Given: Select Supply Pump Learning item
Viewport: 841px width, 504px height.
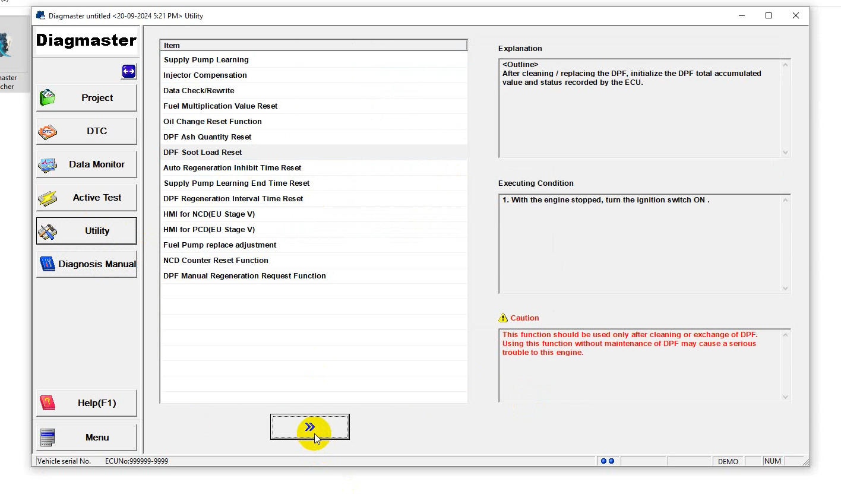Looking at the screenshot, I should coord(314,60).
